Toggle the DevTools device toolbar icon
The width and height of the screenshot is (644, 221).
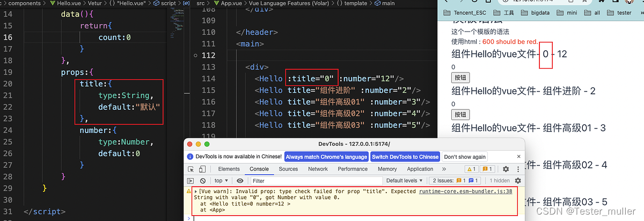tap(203, 169)
